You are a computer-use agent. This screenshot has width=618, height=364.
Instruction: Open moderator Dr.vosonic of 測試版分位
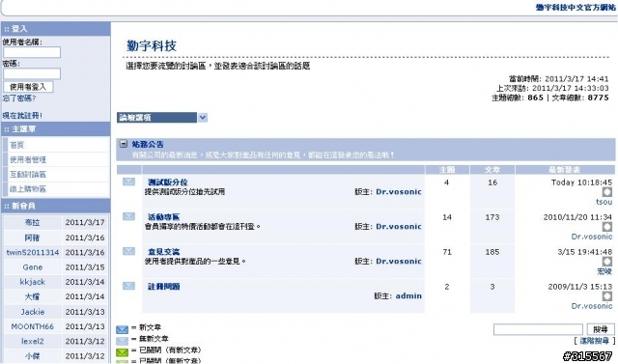[x=399, y=192]
